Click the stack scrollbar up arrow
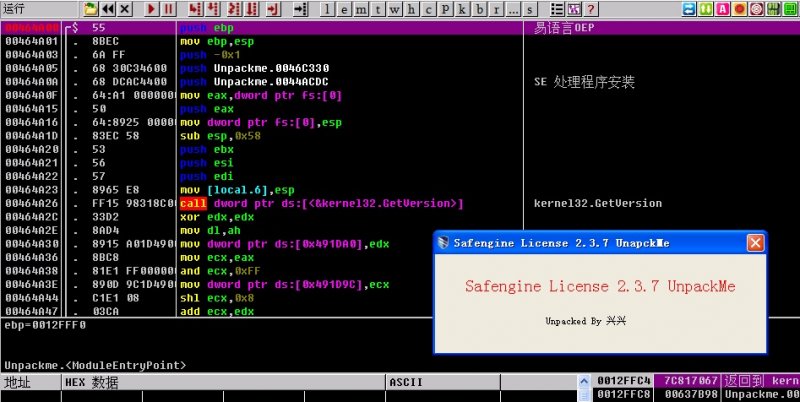 pyautogui.click(x=585, y=381)
